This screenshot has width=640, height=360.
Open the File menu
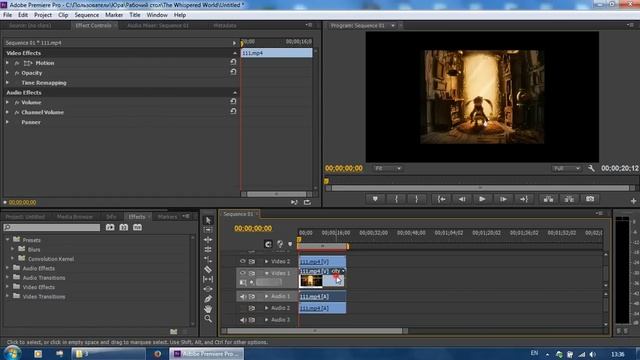click(7, 15)
